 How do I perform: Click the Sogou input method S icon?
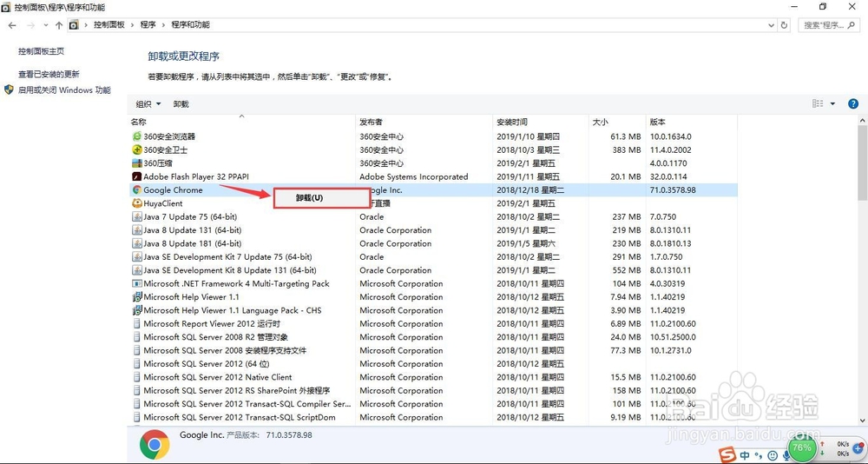click(x=728, y=455)
